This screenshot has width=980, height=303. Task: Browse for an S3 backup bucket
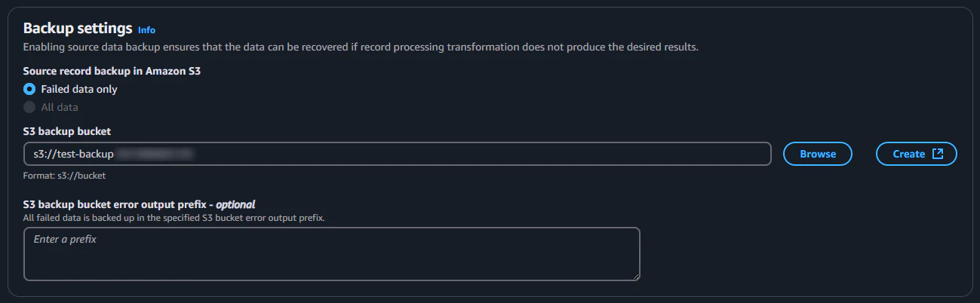pos(818,154)
